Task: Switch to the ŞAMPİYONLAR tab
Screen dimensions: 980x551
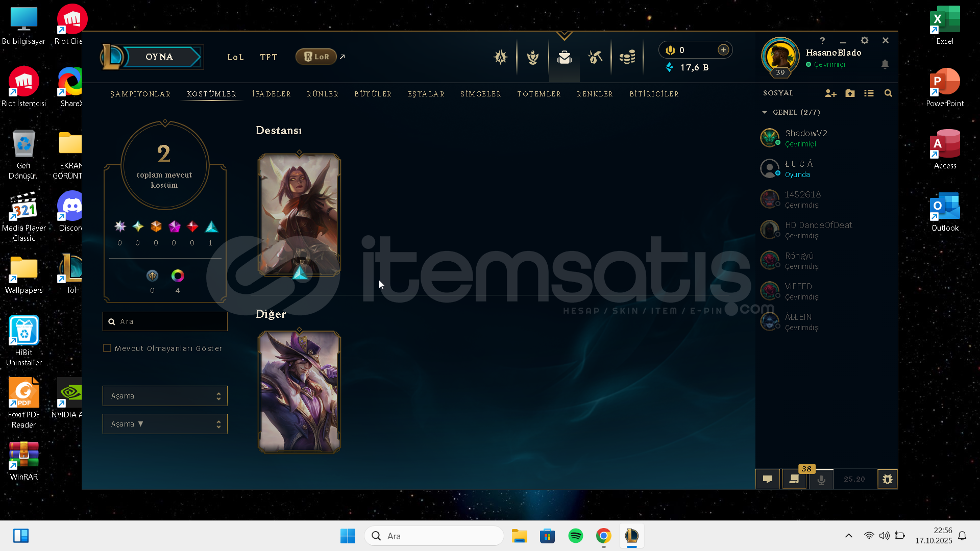Action: [140, 94]
